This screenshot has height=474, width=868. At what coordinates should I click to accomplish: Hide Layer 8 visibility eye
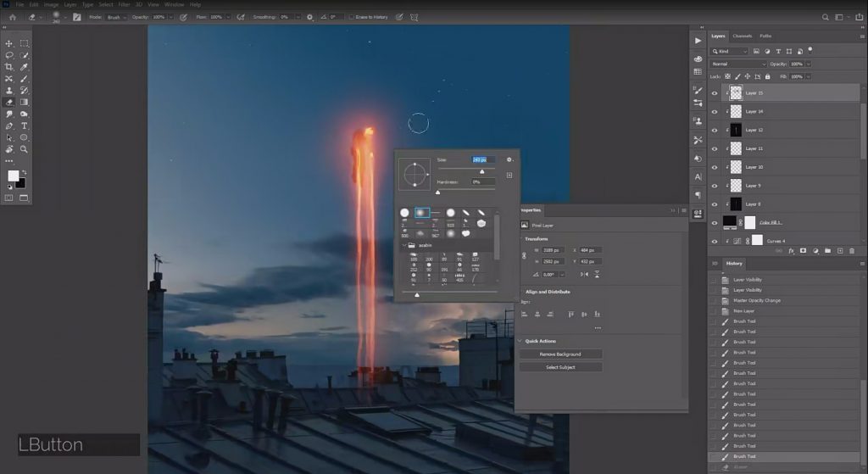click(715, 204)
